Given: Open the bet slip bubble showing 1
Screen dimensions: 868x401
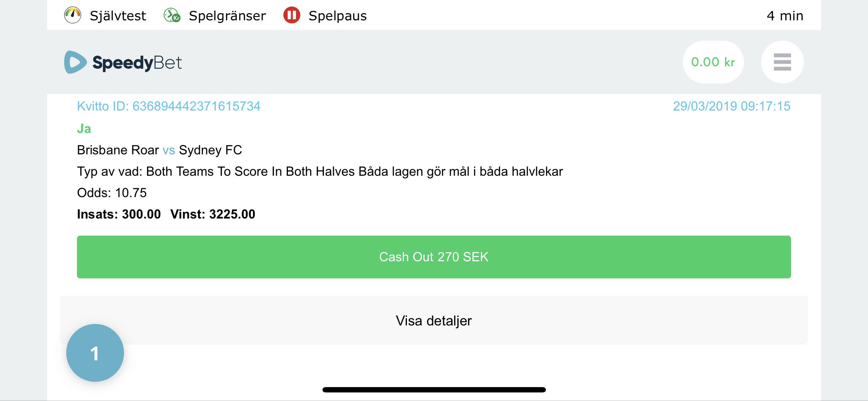Looking at the screenshot, I should click(x=95, y=353).
